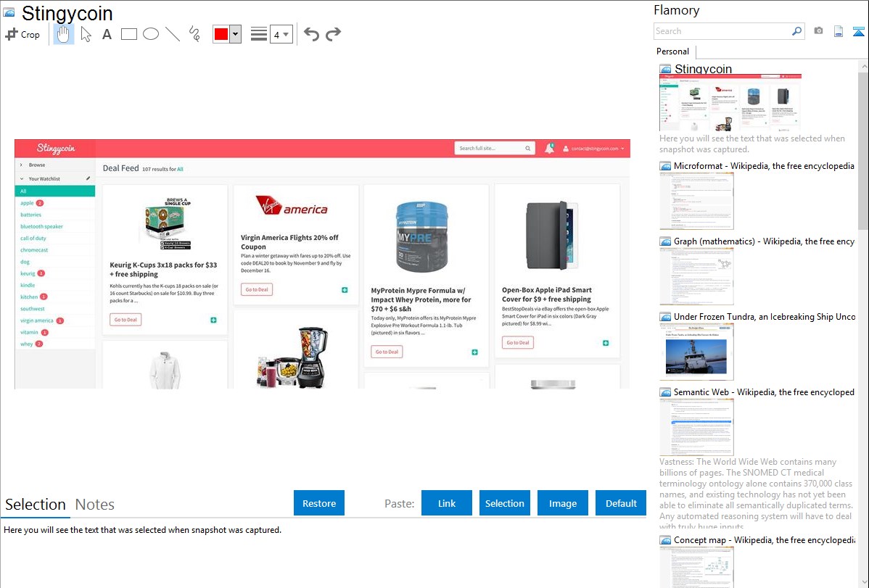Click green plus on Virgin America card

pos(345,290)
